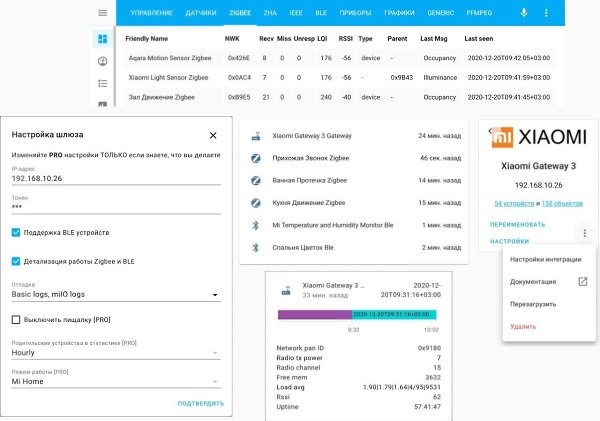The image size is (600, 421).
Task: Click the Прихожая Звонок Zigbee list item
Action: click(354, 158)
